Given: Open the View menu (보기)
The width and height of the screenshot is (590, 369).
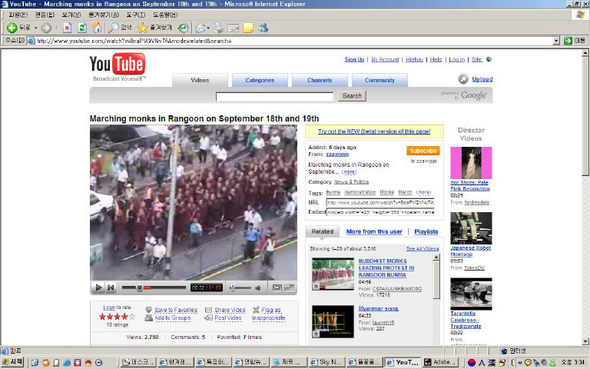Looking at the screenshot, I should click(71, 15).
